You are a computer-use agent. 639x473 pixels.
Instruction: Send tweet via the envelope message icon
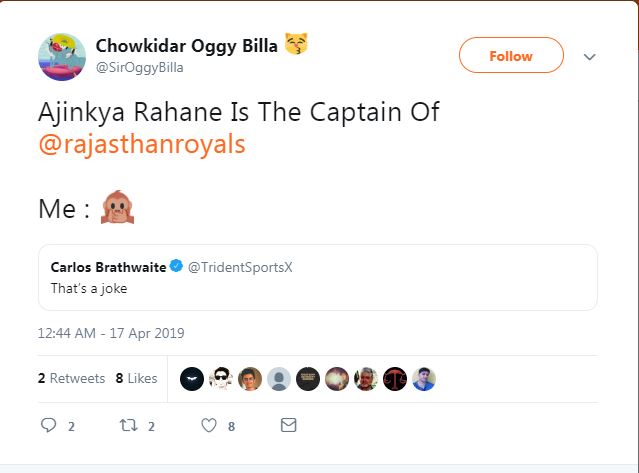tap(288, 425)
